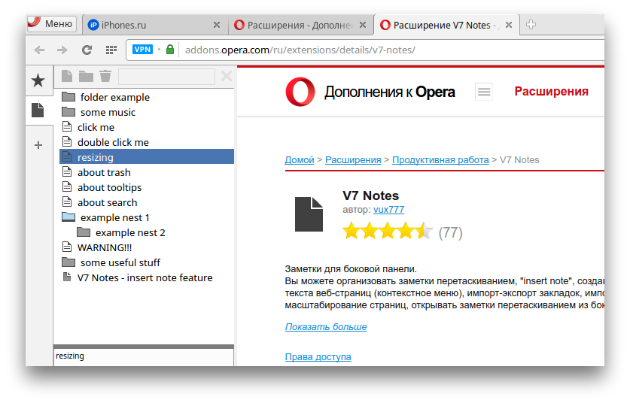
Task: Go to Расширения breadcrumb link
Action: [x=353, y=160]
